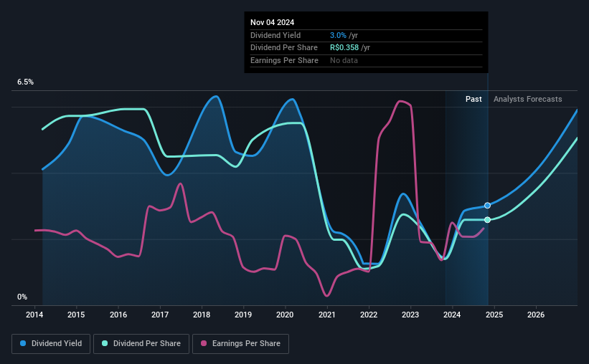
Task: Click the 'R$0.358' dividend per share value
Action: 344,48
